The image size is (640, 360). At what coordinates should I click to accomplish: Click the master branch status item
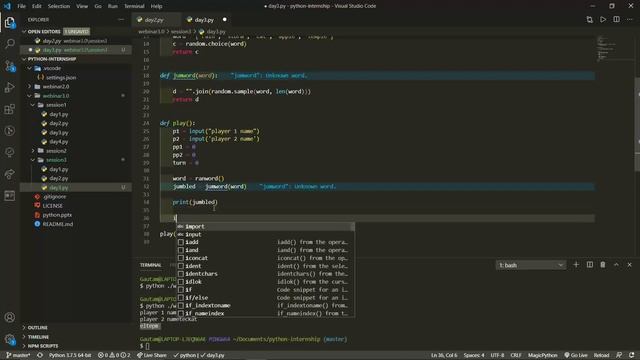18,355
